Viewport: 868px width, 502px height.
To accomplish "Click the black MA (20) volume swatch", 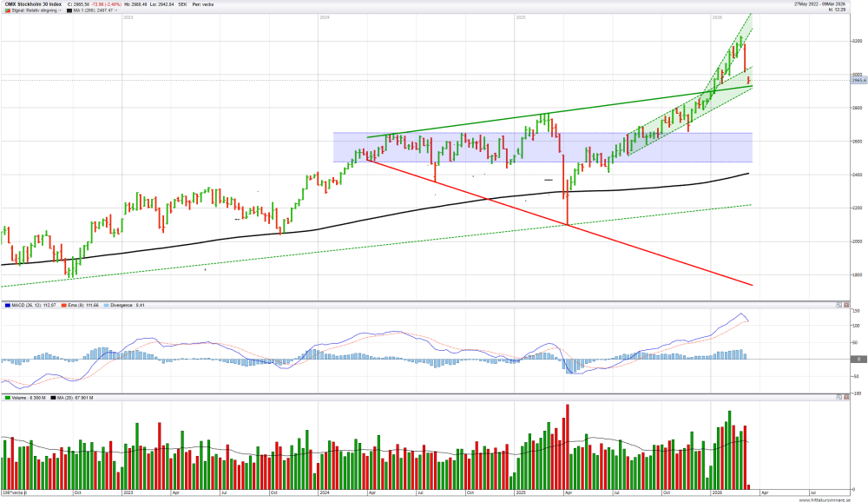I will click(53, 398).
